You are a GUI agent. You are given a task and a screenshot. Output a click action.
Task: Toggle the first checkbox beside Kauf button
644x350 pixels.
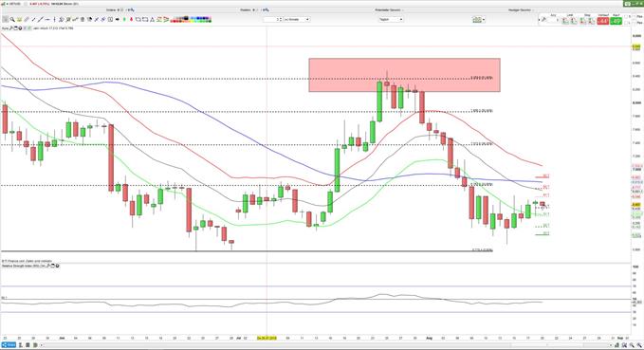pyautogui.click(x=626, y=16)
